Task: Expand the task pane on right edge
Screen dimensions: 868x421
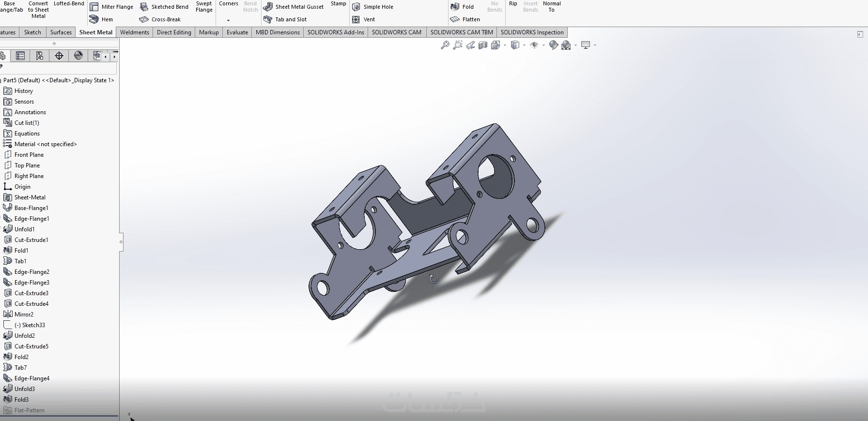Action: tap(860, 34)
